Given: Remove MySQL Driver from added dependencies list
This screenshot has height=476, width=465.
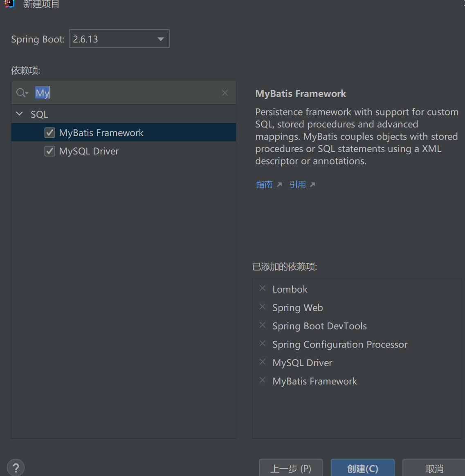Looking at the screenshot, I should click(x=263, y=362).
